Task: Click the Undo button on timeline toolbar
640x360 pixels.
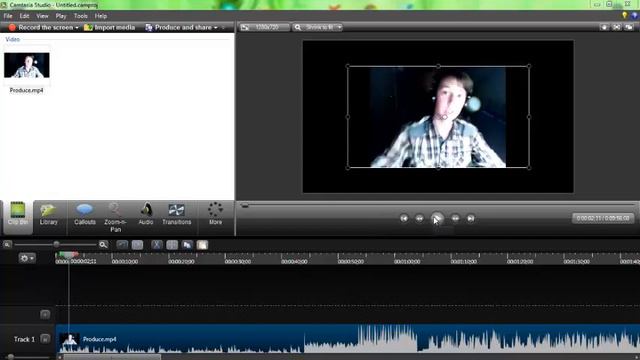Action: click(122, 244)
